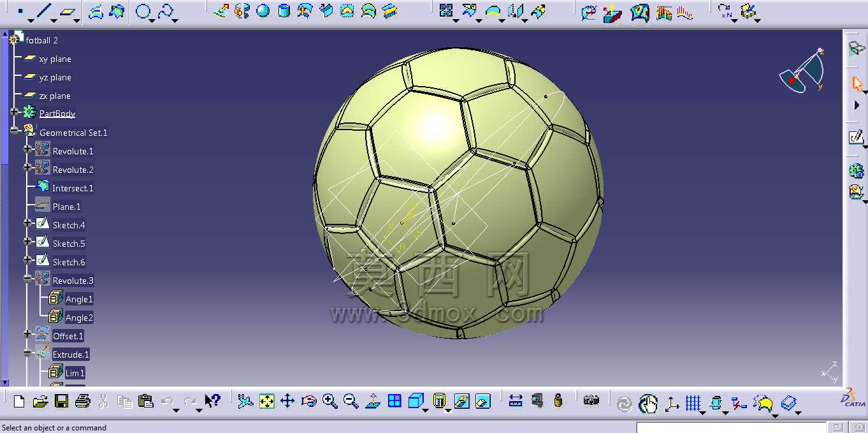Click the Zoom In magnifier
The height and width of the screenshot is (433, 868).
point(329,401)
